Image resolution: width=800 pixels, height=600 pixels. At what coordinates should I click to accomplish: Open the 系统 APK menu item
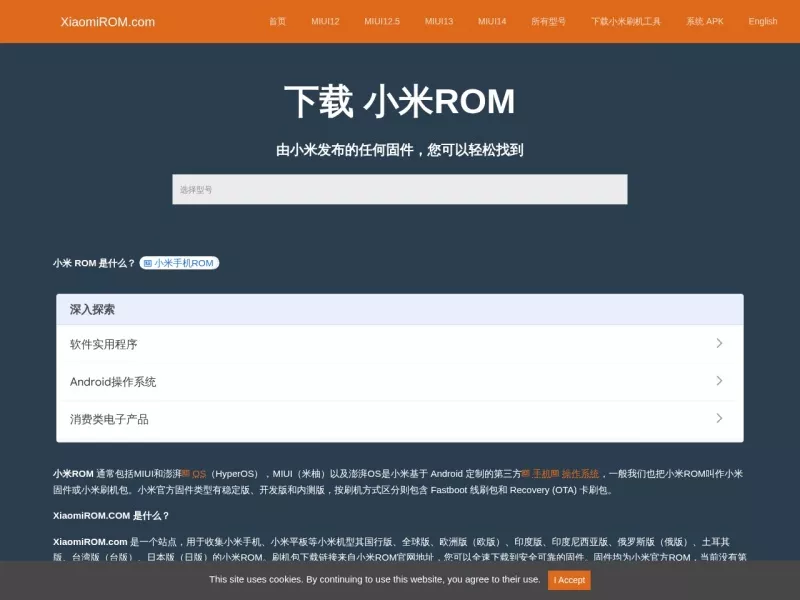[x=705, y=21]
